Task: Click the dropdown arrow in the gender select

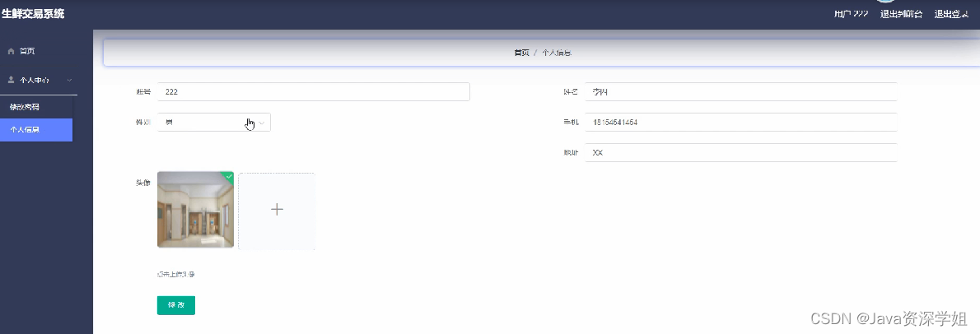Action: [x=262, y=123]
